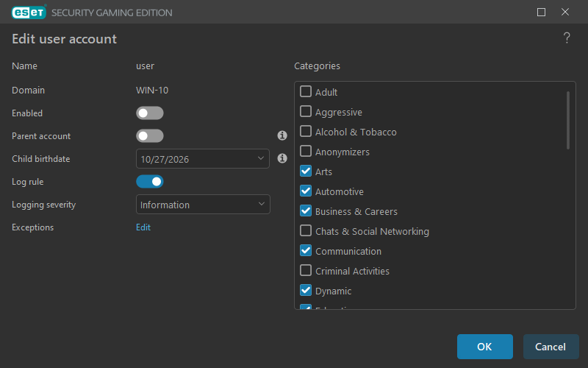This screenshot has width=588, height=368.
Task: Click the Categories heading
Action: point(317,66)
